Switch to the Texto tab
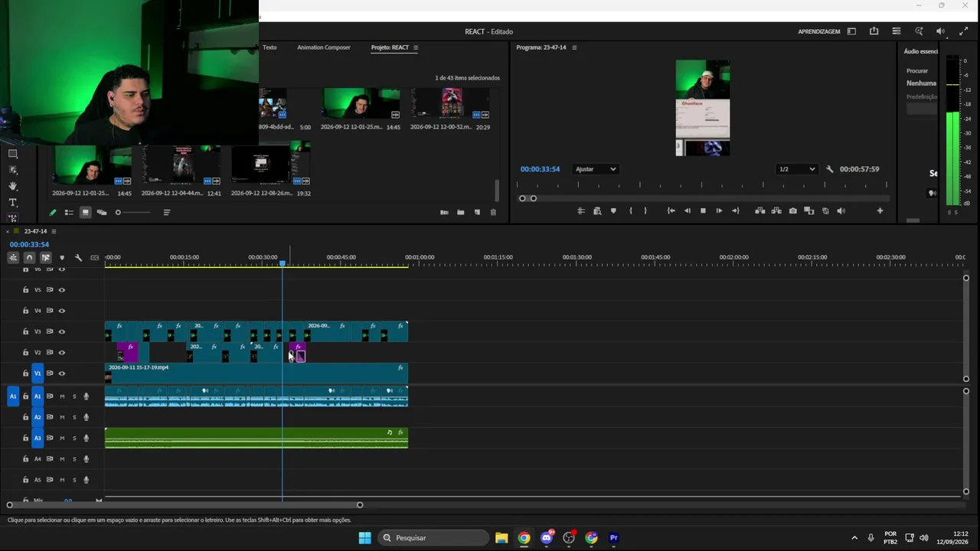The width and height of the screenshot is (980, 551). [x=269, y=47]
